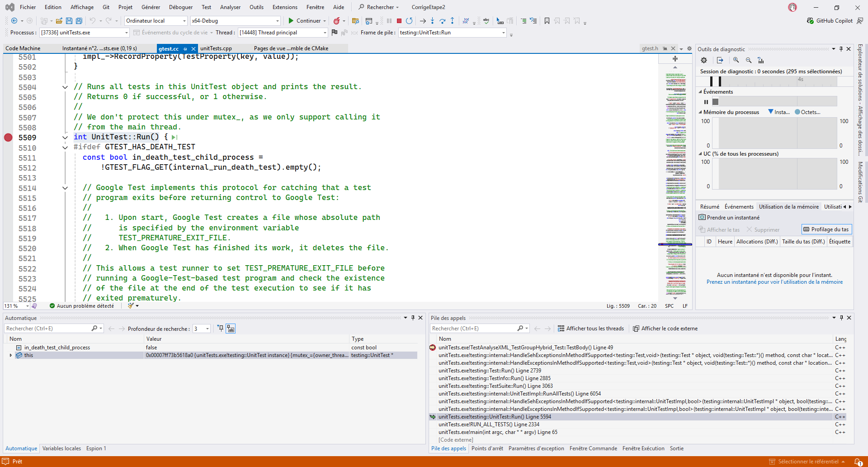Click Sélectionner le référentiel in status bar
The height and width of the screenshot is (467, 868).
(x=807, y=462)
